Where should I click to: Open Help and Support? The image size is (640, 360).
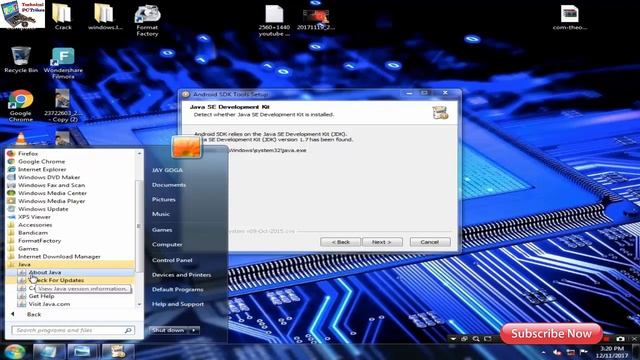click(178, 304)
